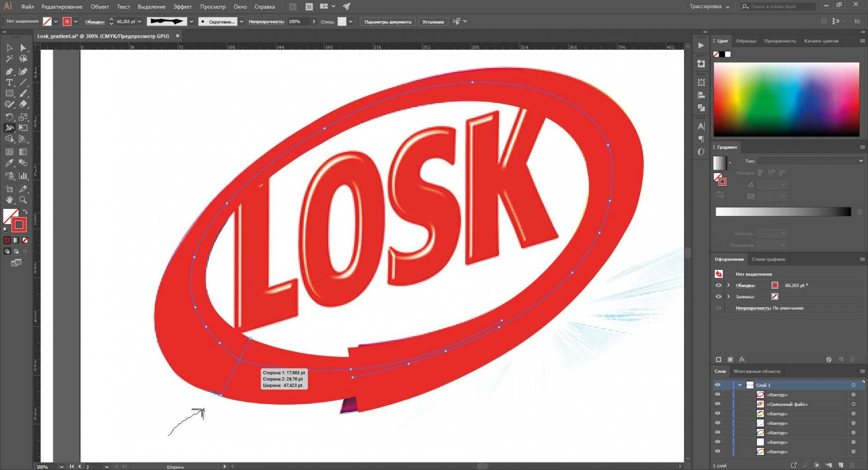Switch to the Образцы tab
The height and width of the screenshot is (470, 868).
pos(746,41)
